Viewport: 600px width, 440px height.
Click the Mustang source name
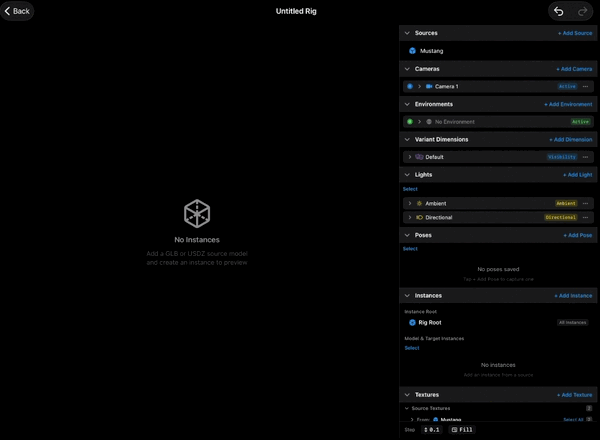[x=431, y=51]
